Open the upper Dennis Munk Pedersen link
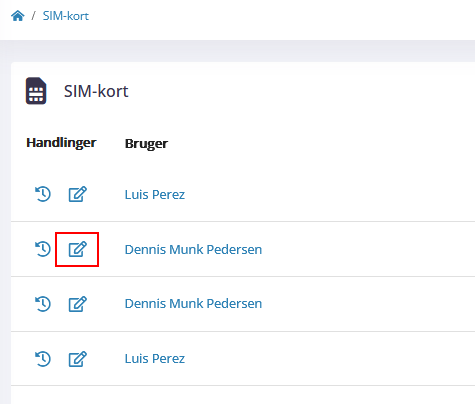Viewport: 475px width, 404px height. [193, 249]
